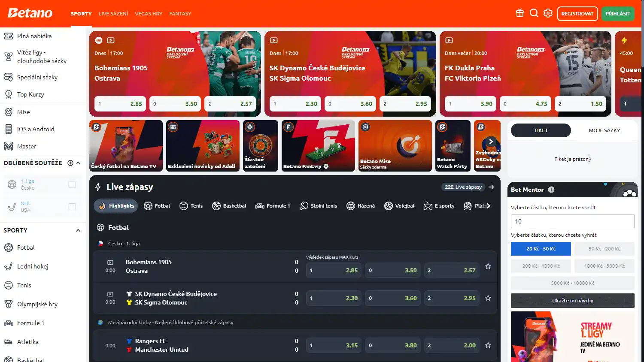Screen dimensions: 644x362
Task: Open search with the magnifier icon
Action: point(534,13)
